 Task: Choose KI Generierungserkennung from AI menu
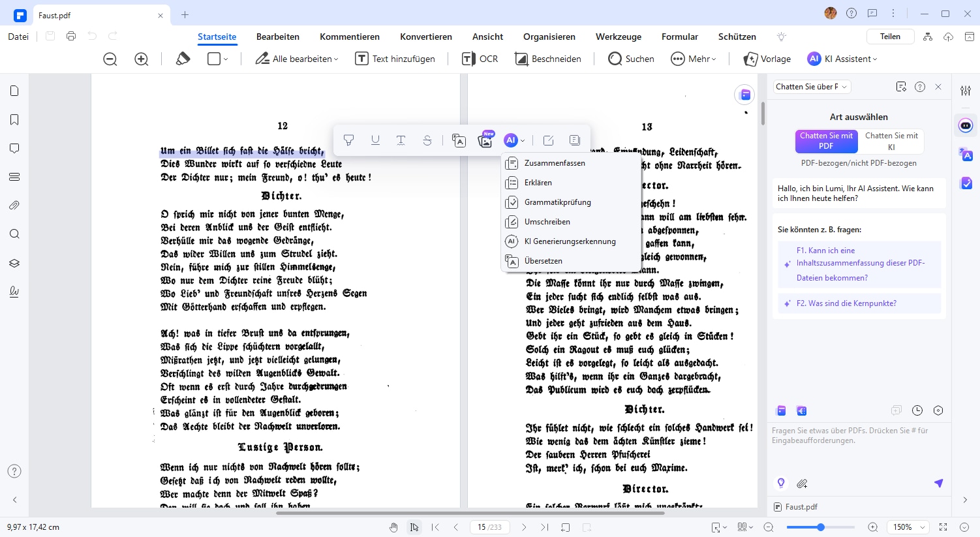tap(571, 241)
